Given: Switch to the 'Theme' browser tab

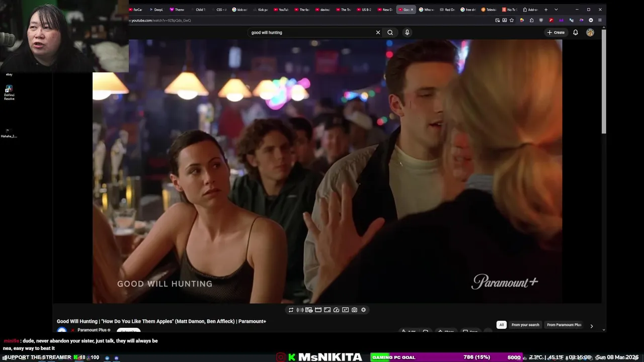Looking at the screenshot, I should 177,10.
